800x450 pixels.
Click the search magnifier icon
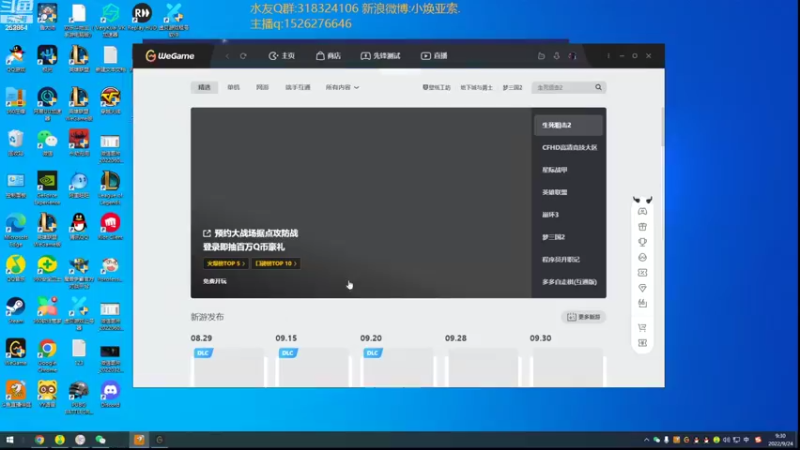[x=598, y=87]
